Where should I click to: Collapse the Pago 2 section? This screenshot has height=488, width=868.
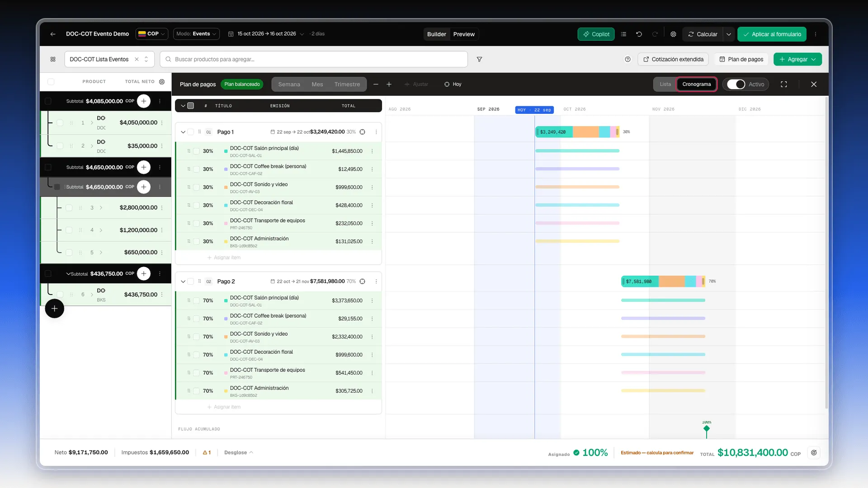(x=183, y=282)
